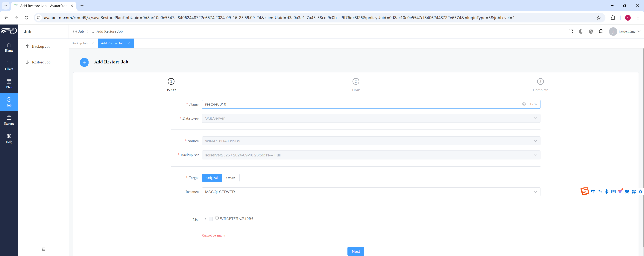Clear the Name field with the clear icon
644x256 pixels.
[x=524, y=104]
